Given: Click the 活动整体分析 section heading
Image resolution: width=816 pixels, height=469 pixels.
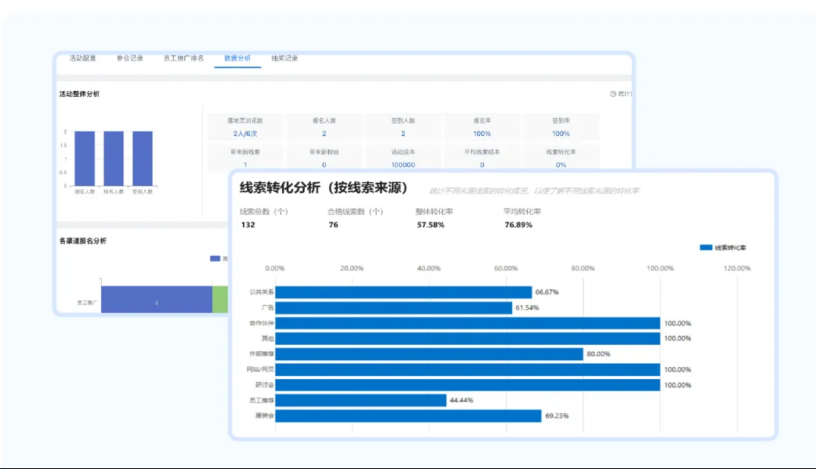Looking at the screenshot, I should point(79,94).
